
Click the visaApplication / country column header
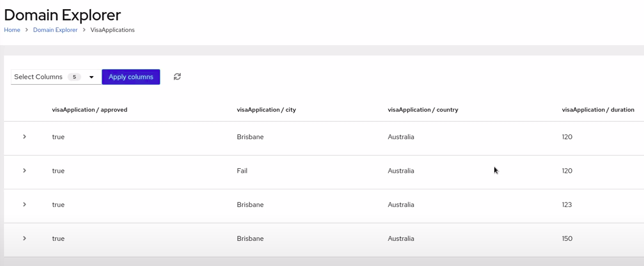click(x=423, y=110)
